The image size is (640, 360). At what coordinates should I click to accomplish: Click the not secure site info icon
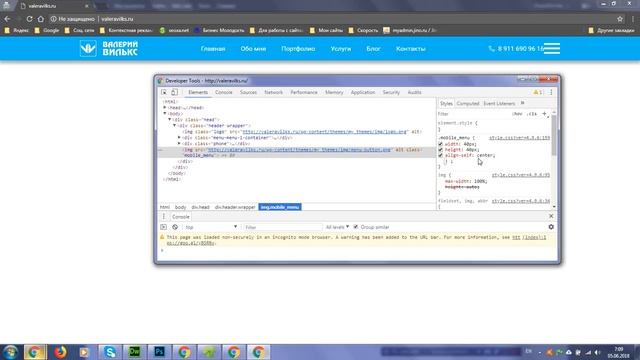pyautogui.click(x=53, y=19)
